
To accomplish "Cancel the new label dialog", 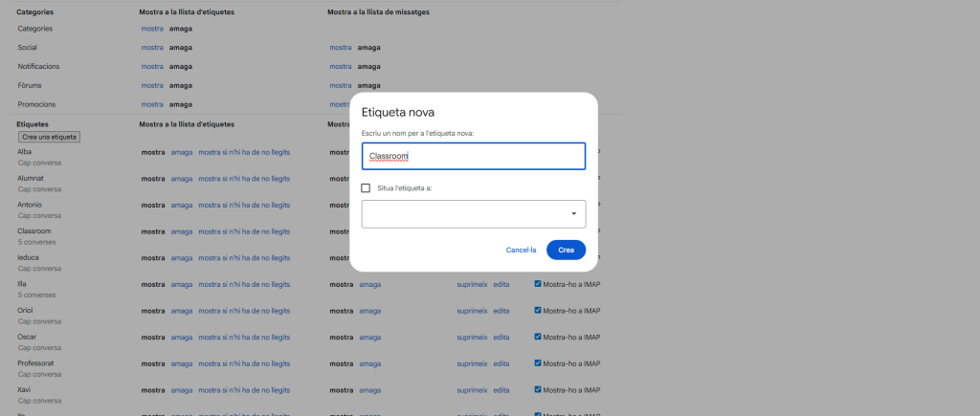I will [521, 250].
